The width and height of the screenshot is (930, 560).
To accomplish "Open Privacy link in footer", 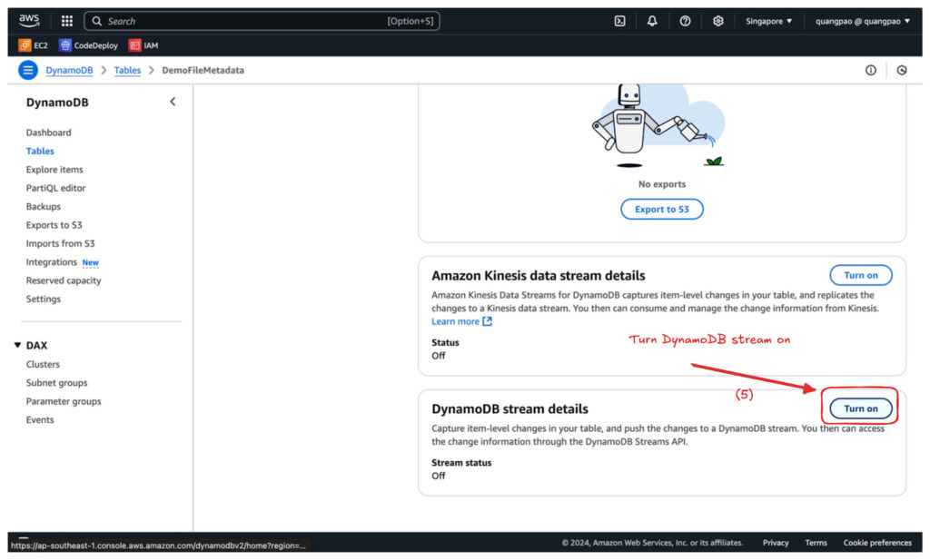I will (x=776, y=543).
